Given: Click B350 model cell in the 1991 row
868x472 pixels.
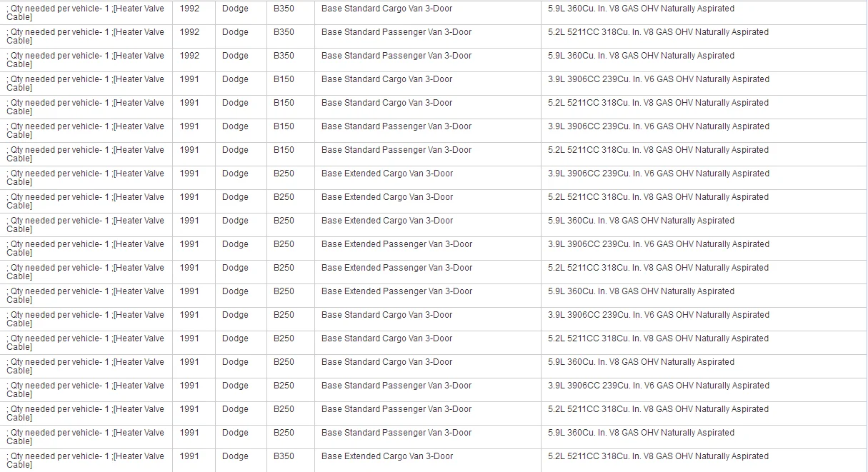Looking at the screenshot, I should tap(290, 461).
